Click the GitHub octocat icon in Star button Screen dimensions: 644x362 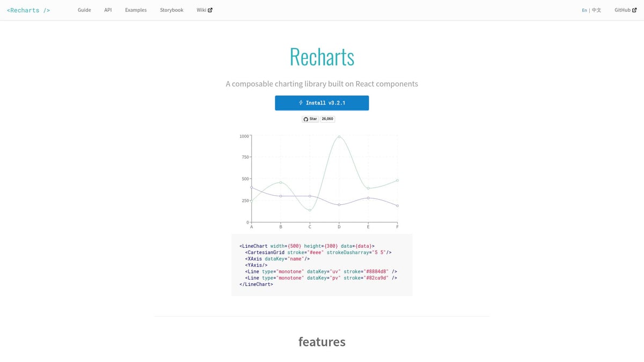tap(306, 119)
